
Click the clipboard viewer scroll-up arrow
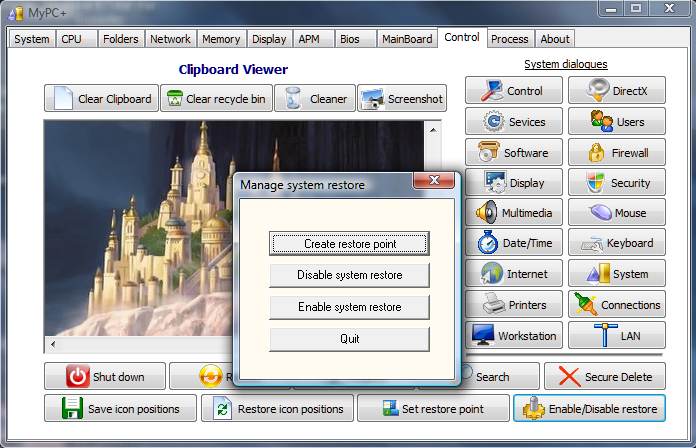[433, 130]
